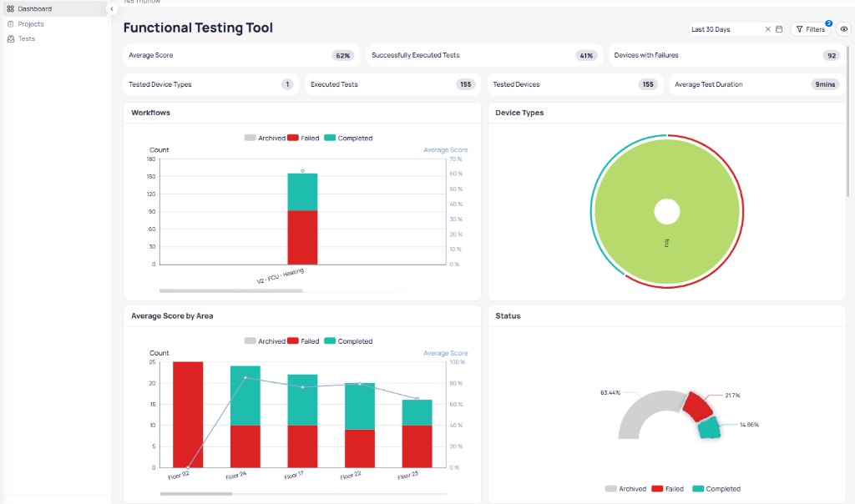855x504 pixels.
Task: Toggle Archived legend in Average Score by Area
Action: click(x=265, y=341)
